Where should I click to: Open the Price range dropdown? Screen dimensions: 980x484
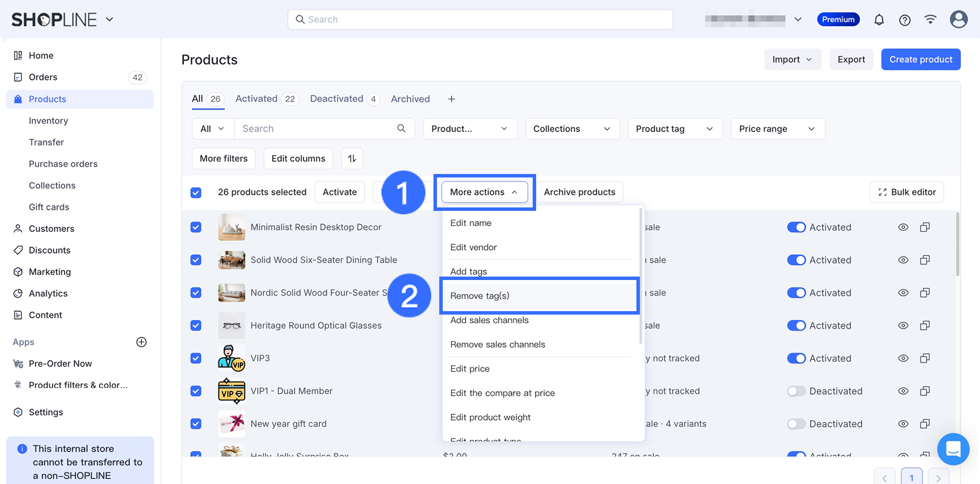pos(777,129)
